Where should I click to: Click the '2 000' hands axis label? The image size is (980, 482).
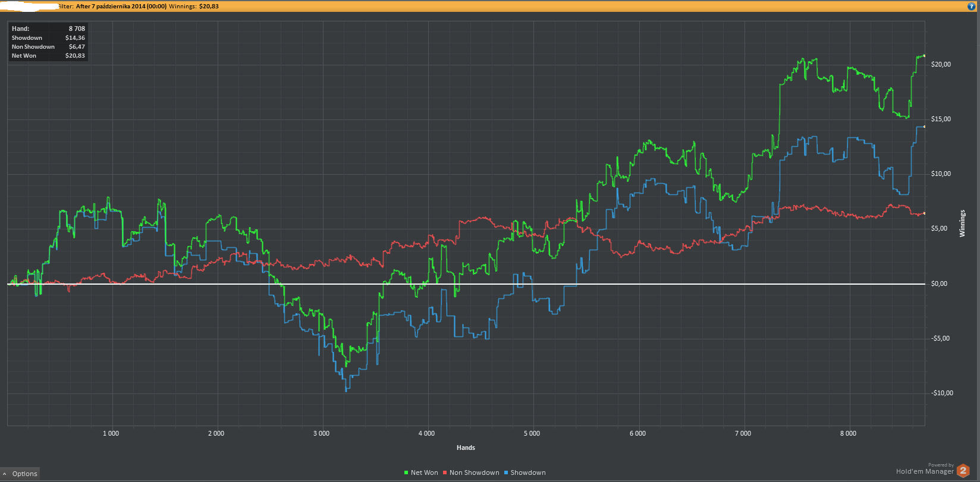click(216, 433)
